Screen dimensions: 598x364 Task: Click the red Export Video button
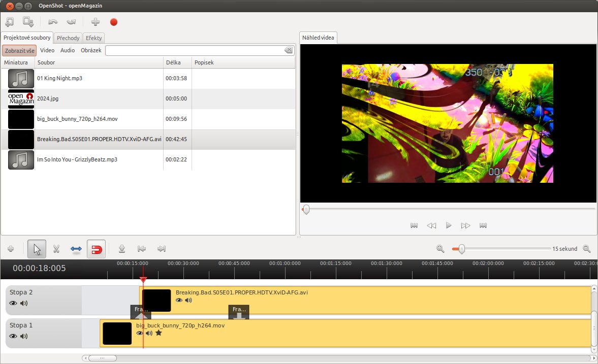pyautogui.click(x=114, y=22)
